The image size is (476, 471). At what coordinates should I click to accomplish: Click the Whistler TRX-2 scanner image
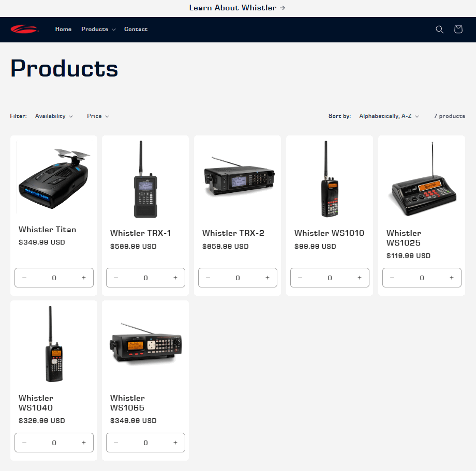click(x=239, y=176)
